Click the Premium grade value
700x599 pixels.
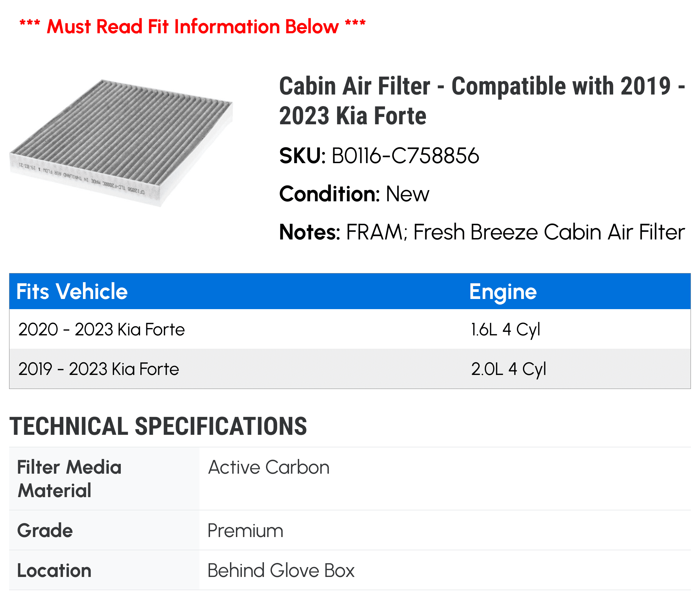point(245,531)
